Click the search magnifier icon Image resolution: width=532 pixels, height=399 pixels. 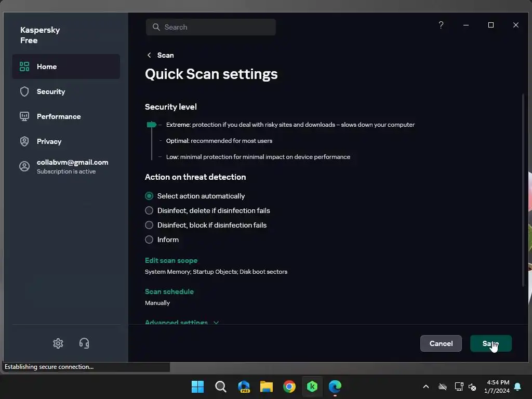coord(156,27)
